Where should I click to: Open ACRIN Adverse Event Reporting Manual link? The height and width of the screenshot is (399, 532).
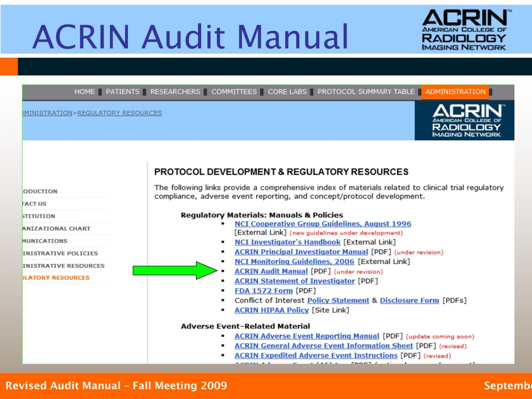(307, 336)
